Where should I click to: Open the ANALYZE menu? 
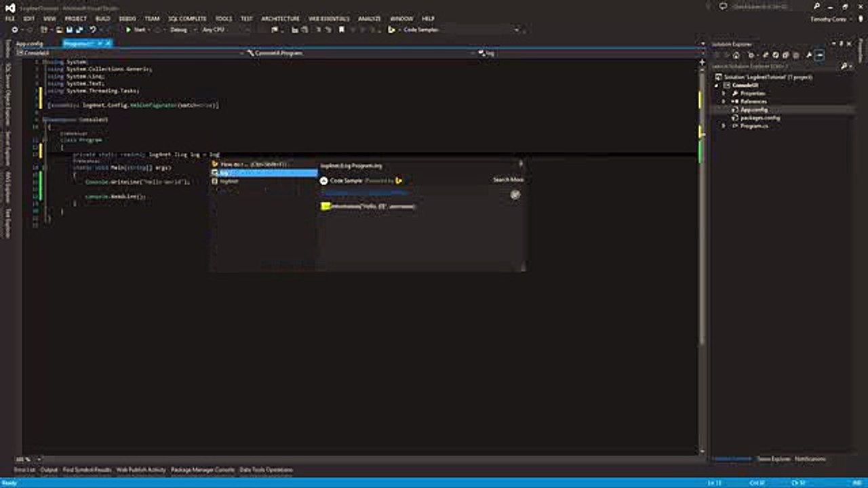click(x=370, y=18)
